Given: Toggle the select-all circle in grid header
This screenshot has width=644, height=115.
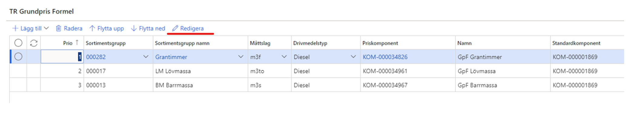Looking at the screenshot, I should click(18, 43).
